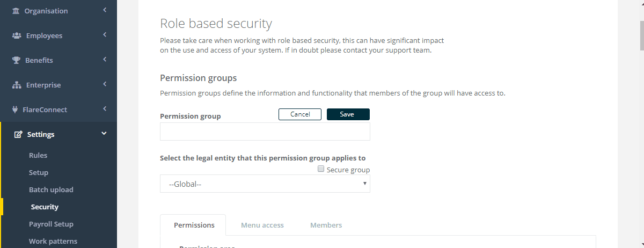Click the Employees people icon
This screenshot has height=248, width=644.
pos(16,35)
